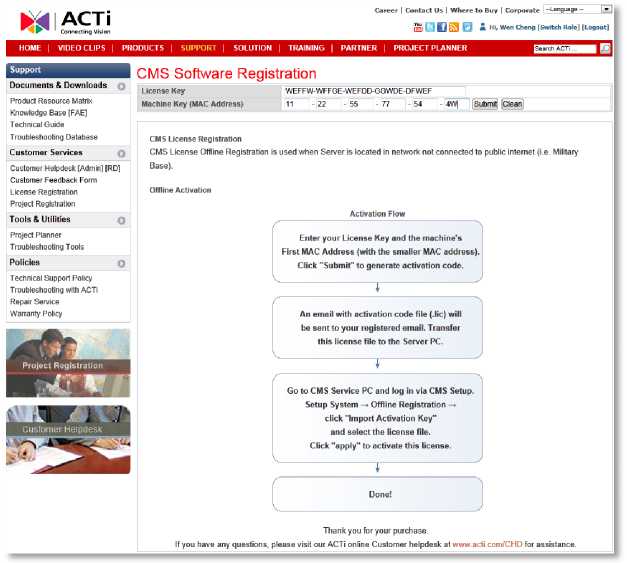Open License Registration in the sidebar
The width and height of the screenshot is (627, 563).
[43, 191]
